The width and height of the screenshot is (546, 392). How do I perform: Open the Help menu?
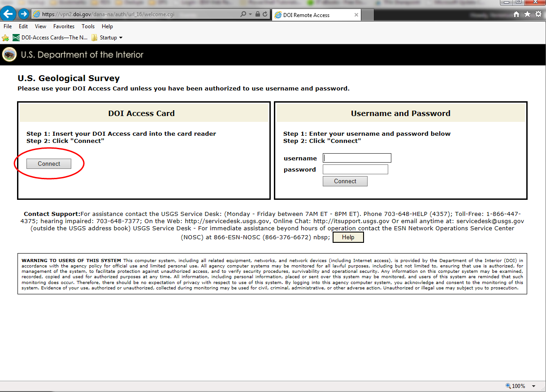click(x=108, y=26)
